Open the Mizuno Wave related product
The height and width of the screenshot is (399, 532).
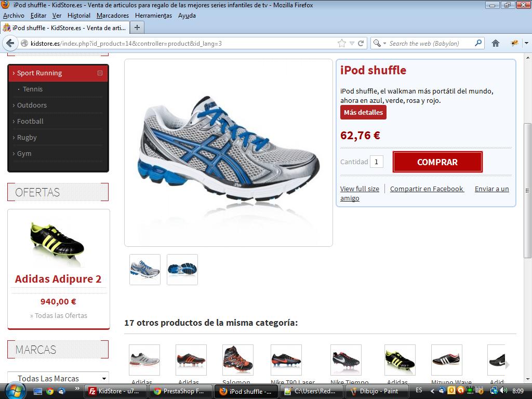tap(446, 360)
